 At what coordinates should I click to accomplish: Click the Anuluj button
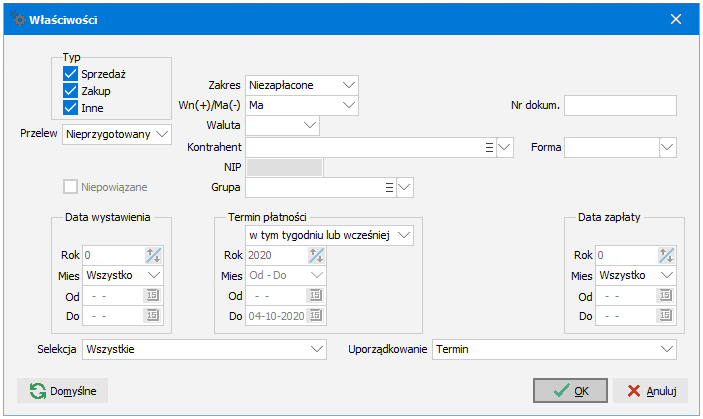click(651, 391)
